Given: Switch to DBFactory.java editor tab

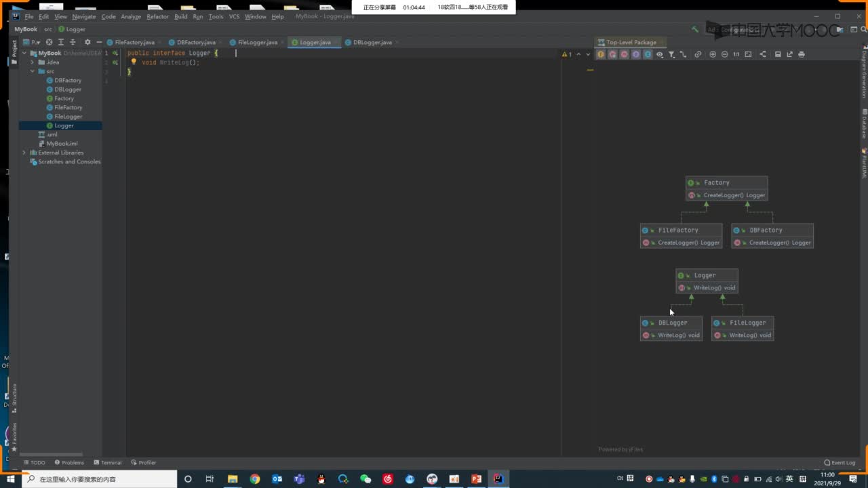Looking at the screenshot, I should coord(196,42).
